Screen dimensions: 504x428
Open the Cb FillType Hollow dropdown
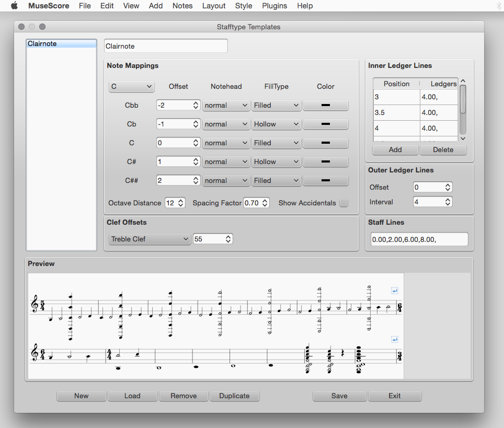point(276,124)
